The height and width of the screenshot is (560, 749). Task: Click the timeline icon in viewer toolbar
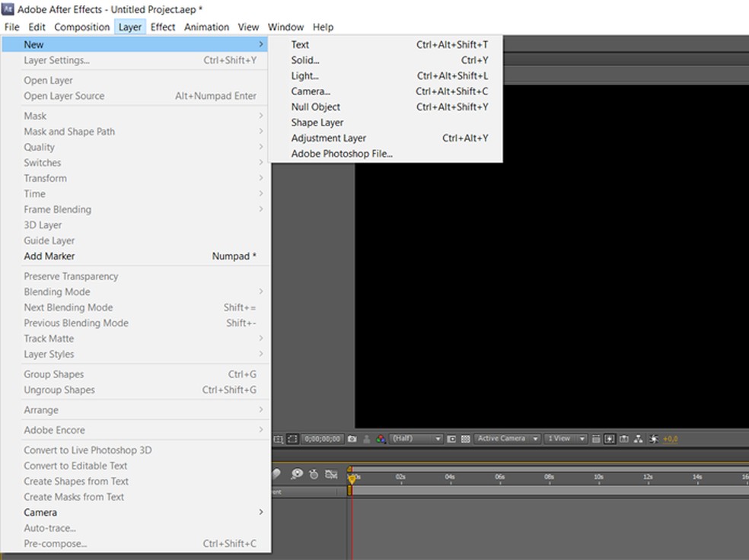[624, 439]
